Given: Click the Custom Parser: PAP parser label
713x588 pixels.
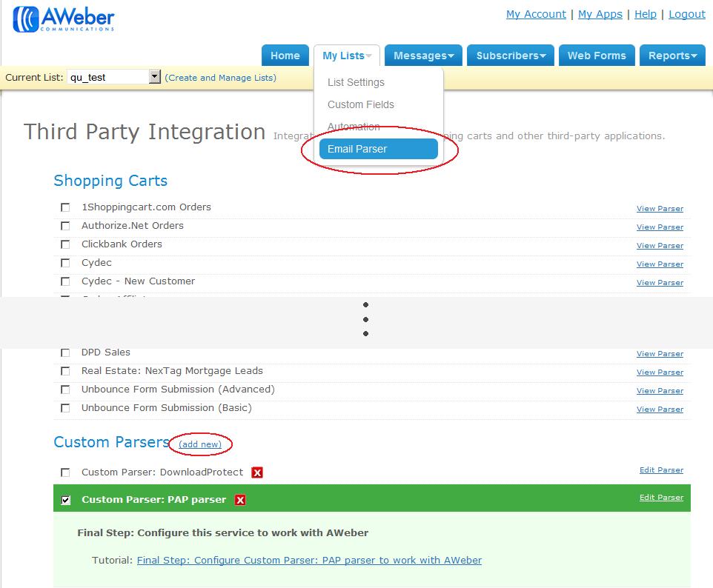Looking at the screenshot, I should [153, 500].
